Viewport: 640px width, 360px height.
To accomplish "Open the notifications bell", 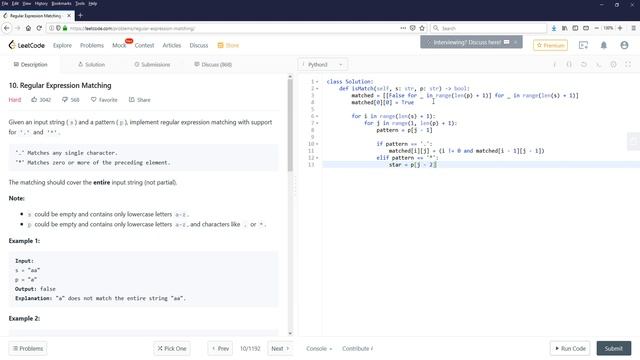I will (x=604, y=45).
